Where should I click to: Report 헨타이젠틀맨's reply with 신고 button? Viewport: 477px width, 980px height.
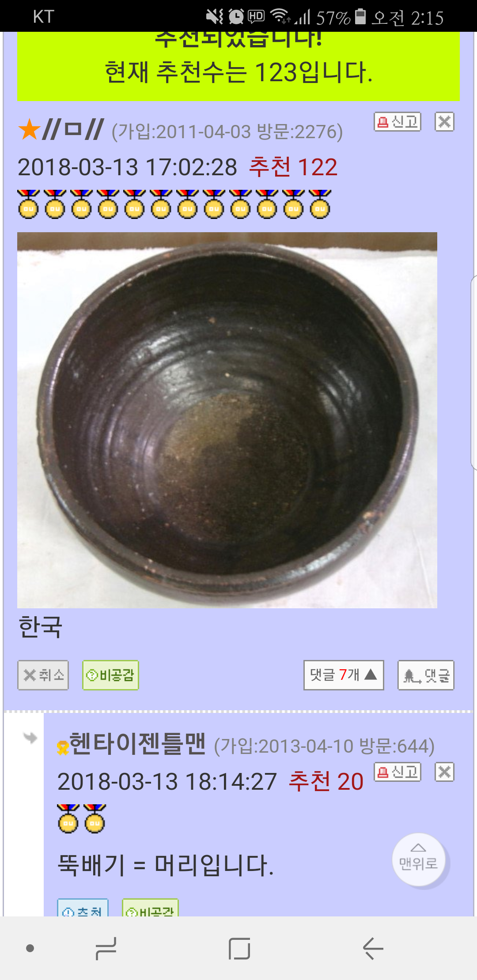(397, 772)
